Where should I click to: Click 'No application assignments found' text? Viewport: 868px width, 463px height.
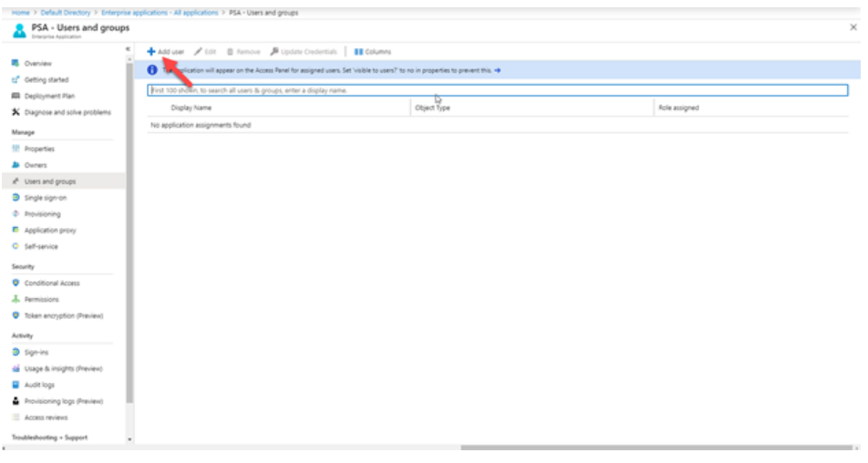pyautogui.click(x=201, y=126)
